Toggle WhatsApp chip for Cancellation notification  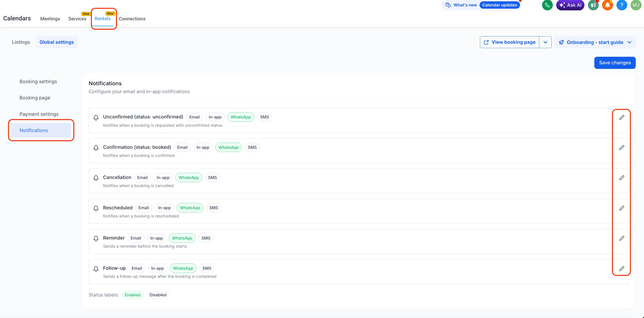click(x=188, y=178)
